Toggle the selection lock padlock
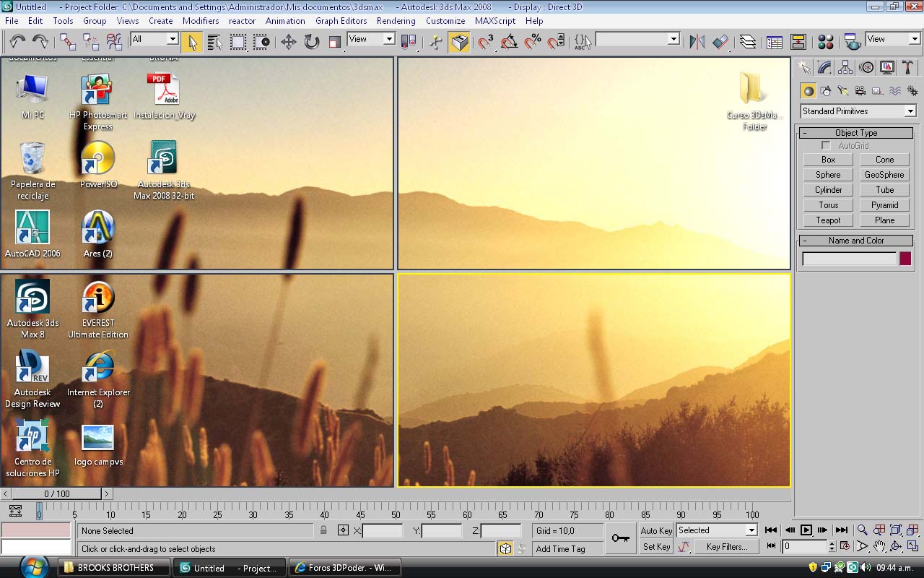This screenshot has height=578, width=924. [x=323, y=530]
